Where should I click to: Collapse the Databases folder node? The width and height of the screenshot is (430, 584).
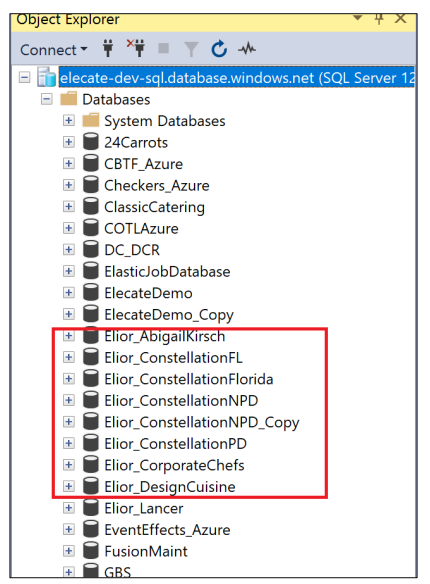[47, 99]
